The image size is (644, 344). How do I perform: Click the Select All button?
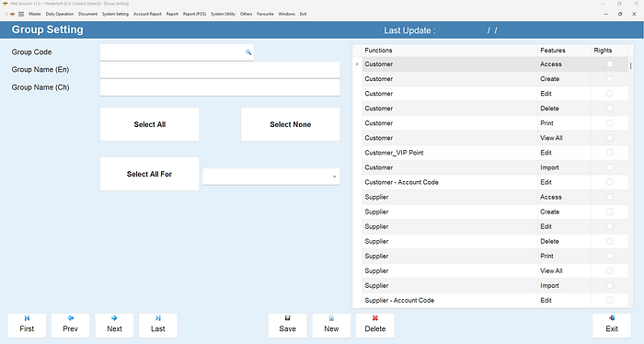click(x=149, y=124)
